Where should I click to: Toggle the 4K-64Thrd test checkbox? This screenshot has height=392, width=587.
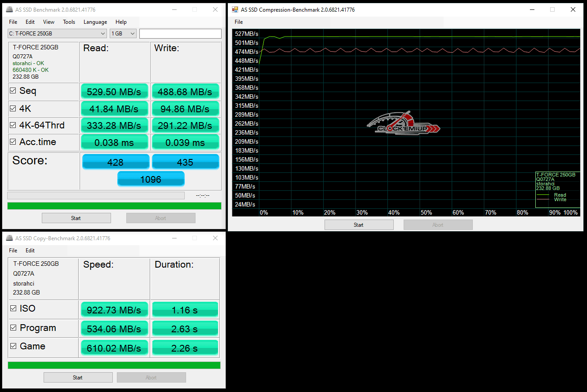click(13, 125)
